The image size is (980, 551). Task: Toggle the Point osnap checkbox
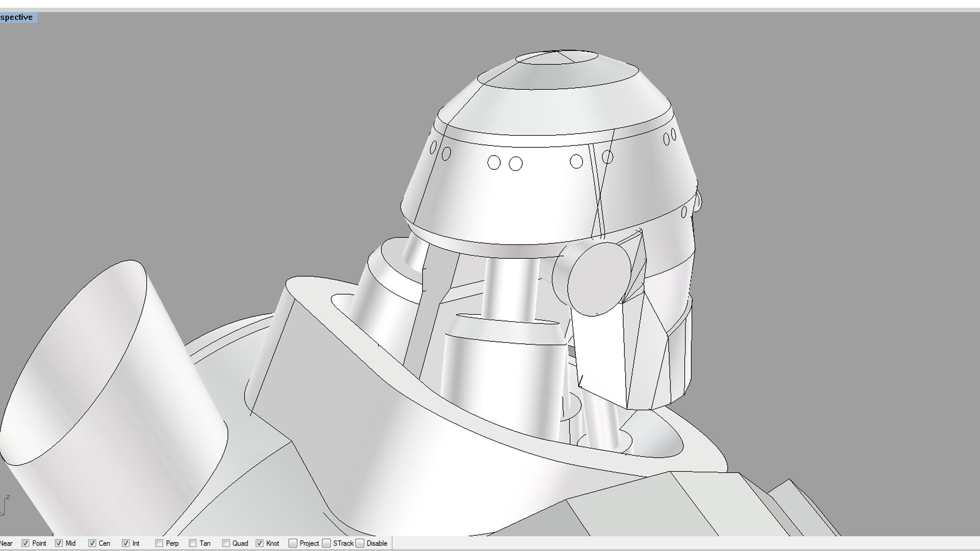(26, 543)
